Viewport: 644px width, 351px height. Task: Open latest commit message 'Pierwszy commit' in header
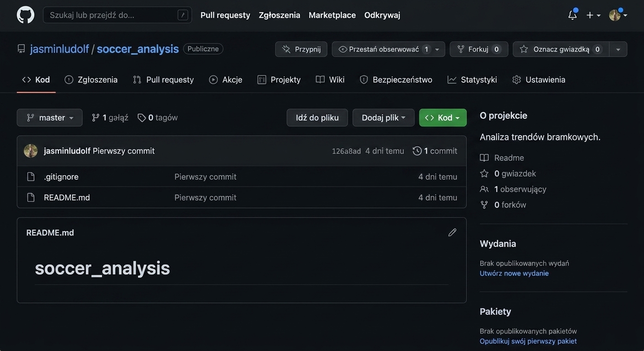tap(124, 151)
